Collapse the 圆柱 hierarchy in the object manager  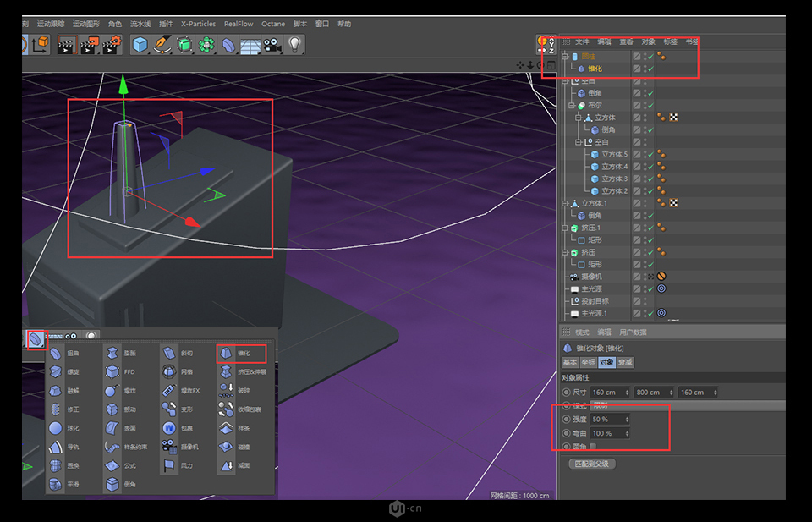[x=563, y=56]
